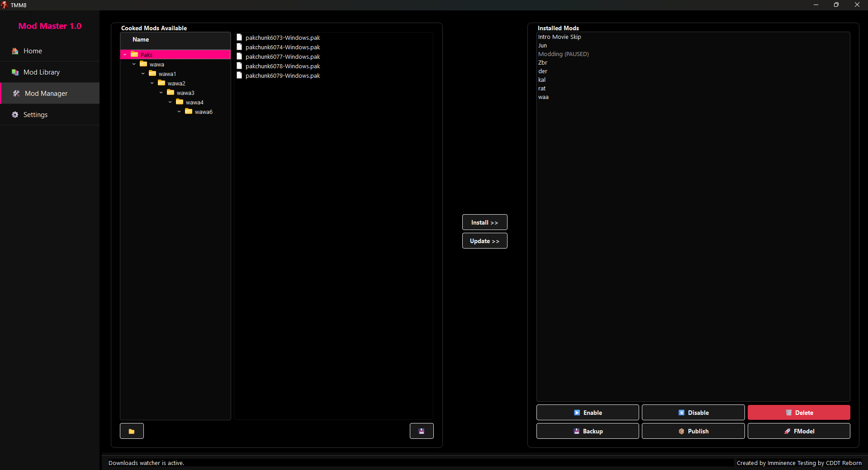
Task: Click the Mod Manager tools icon
Action: pos(16,94)
